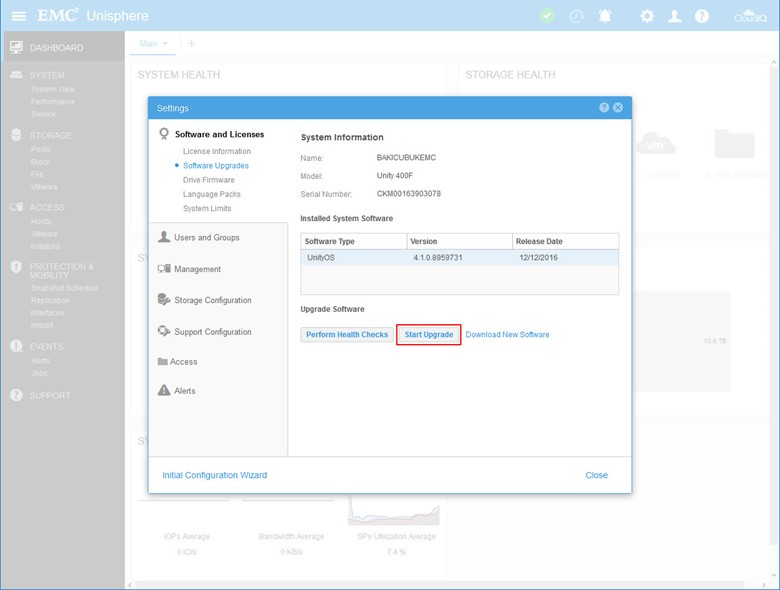Close the Settings dialog with the X icon

click(618, 107)
